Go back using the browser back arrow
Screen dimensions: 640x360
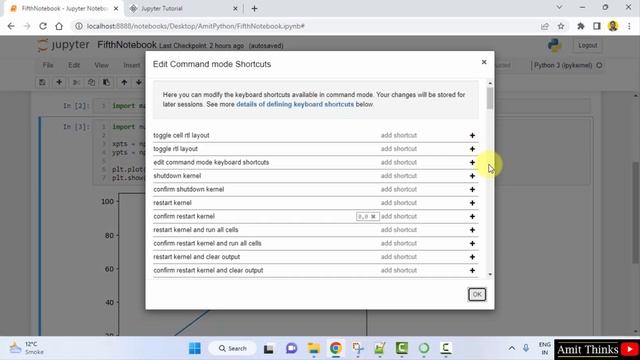point(11,26)
